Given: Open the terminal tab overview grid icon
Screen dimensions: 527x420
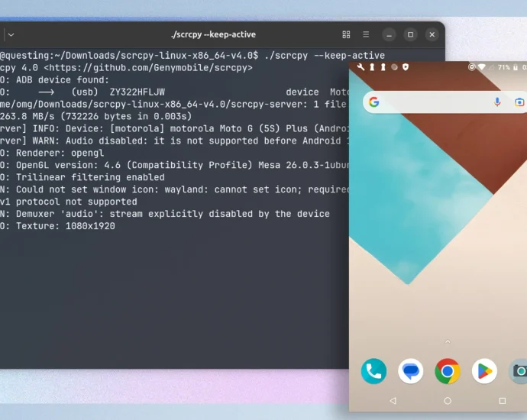Looking at the screenshot, I should pyautogui.click(x=346, y=34).
